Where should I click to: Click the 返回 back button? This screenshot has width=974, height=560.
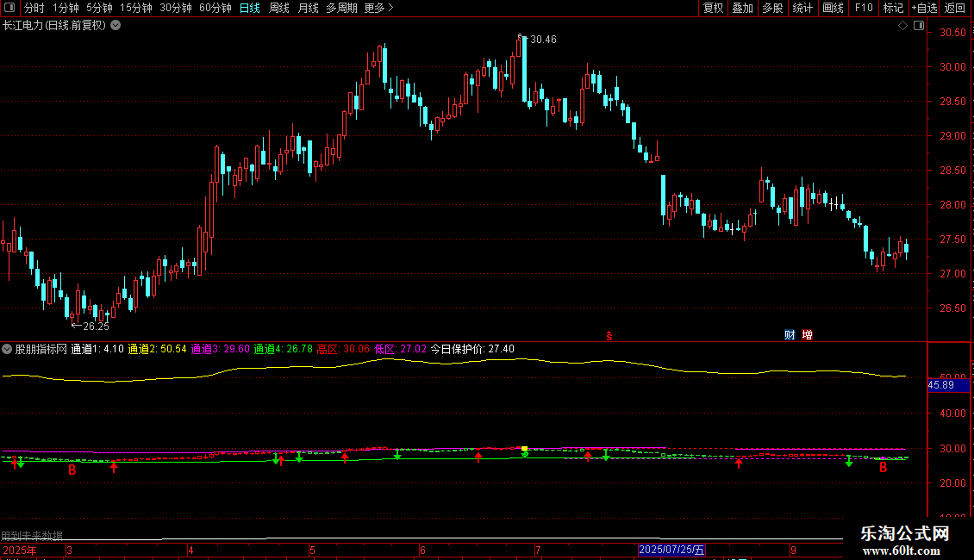[955, 8]
